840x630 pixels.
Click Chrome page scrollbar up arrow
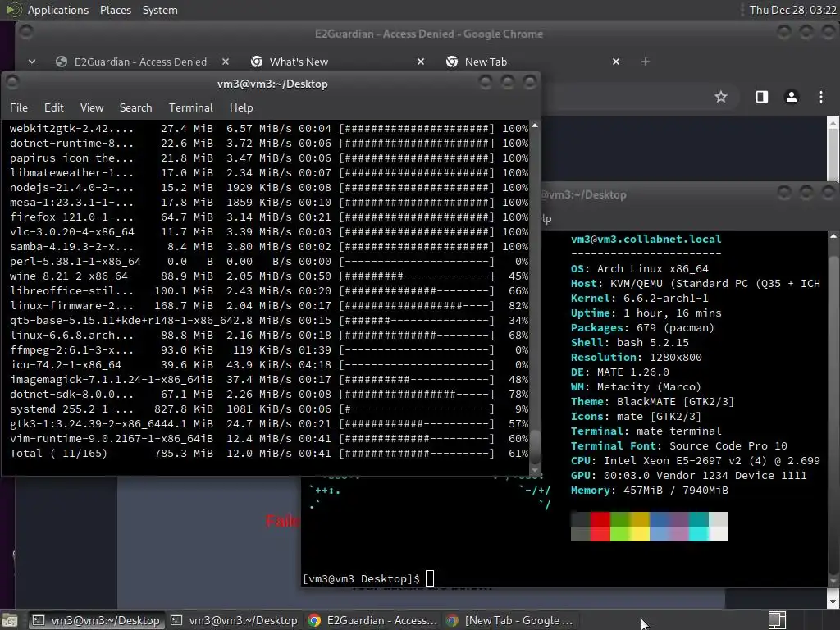tap(833, 122)
